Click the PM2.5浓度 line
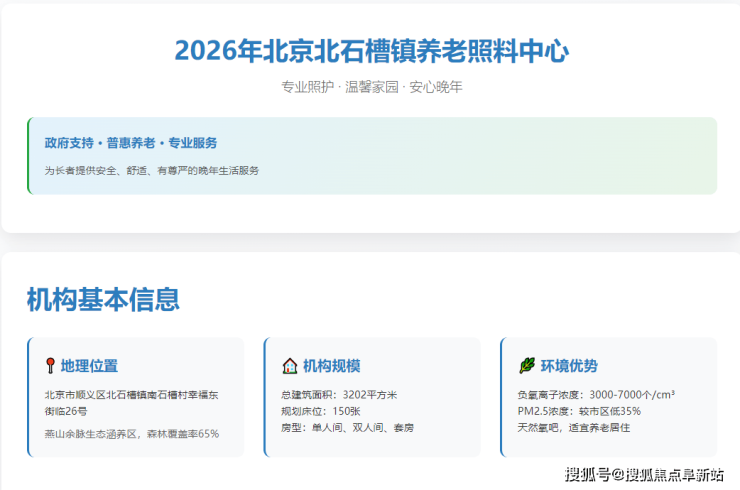Screen dimensions: 740x490 pyautogui.click(x=578, y=411)
